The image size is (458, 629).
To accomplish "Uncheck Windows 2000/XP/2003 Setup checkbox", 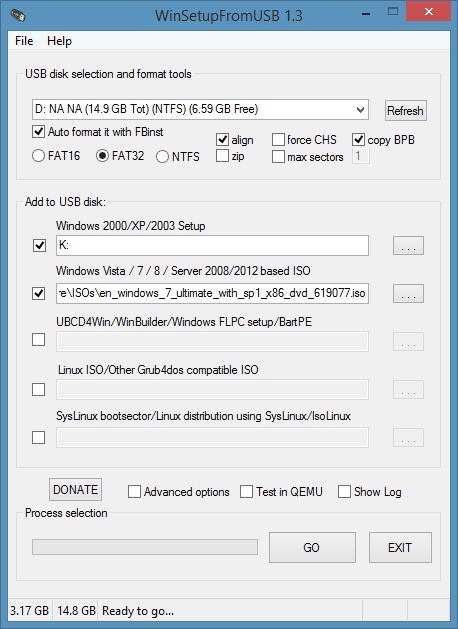I will pos(39,245).
